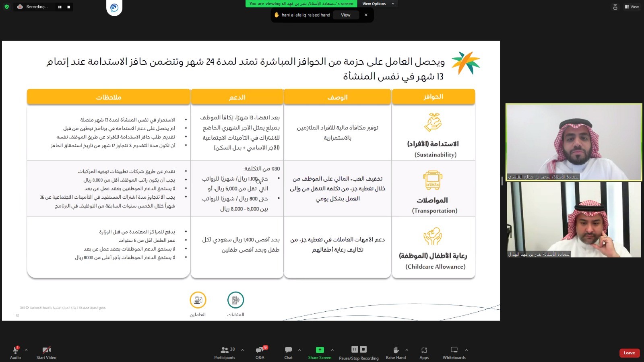The height and width of the screenshot is (362, 644).
Task: Click the (Childcare Allowance) label text
Action: pyautogui.click(x=436, y=267)
